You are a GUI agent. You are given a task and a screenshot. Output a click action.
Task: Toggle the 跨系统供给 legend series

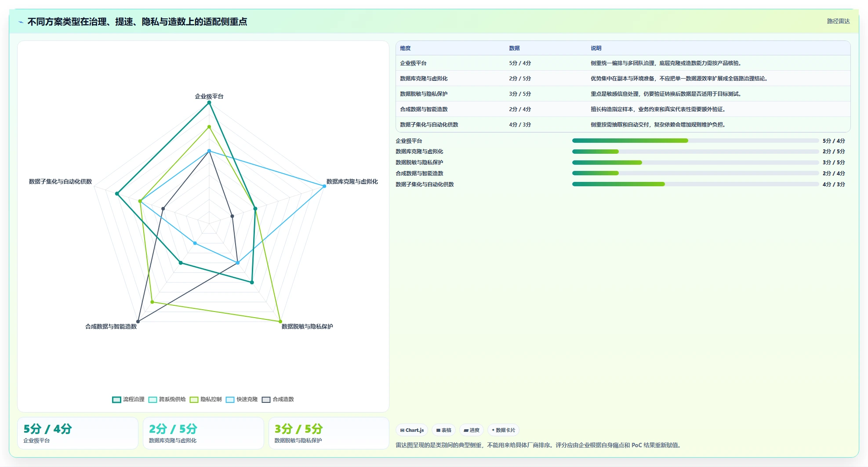coord(167,399)
